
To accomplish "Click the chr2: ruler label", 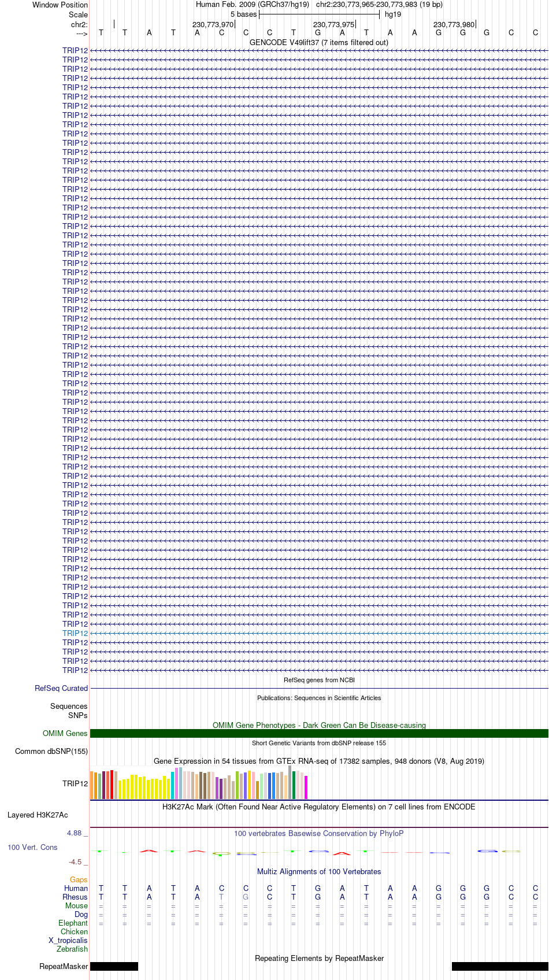I will coord(80,24).
